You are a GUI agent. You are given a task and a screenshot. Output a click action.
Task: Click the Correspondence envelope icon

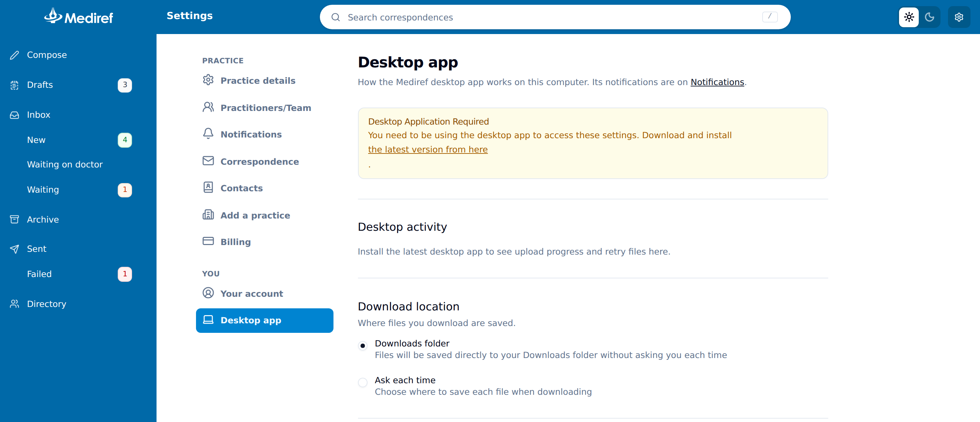coord(208,161)
